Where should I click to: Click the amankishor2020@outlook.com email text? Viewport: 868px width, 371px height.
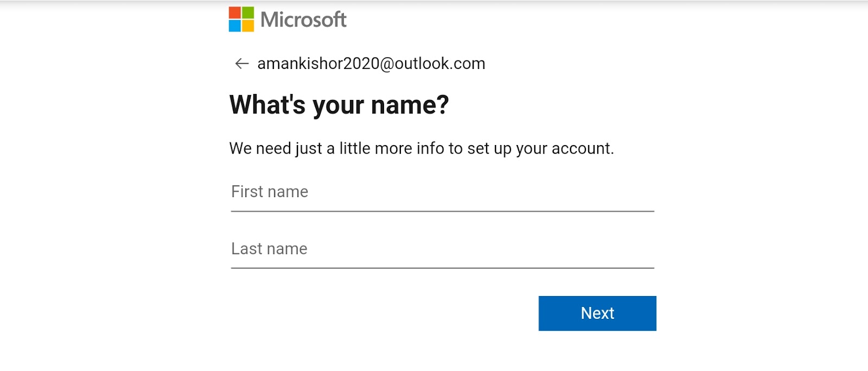tap(371, 64)
